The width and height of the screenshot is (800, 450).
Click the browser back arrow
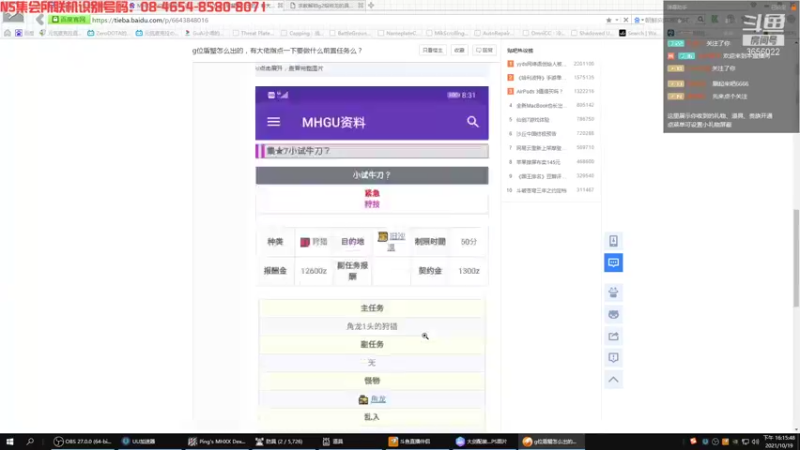(x=39, y=20)
